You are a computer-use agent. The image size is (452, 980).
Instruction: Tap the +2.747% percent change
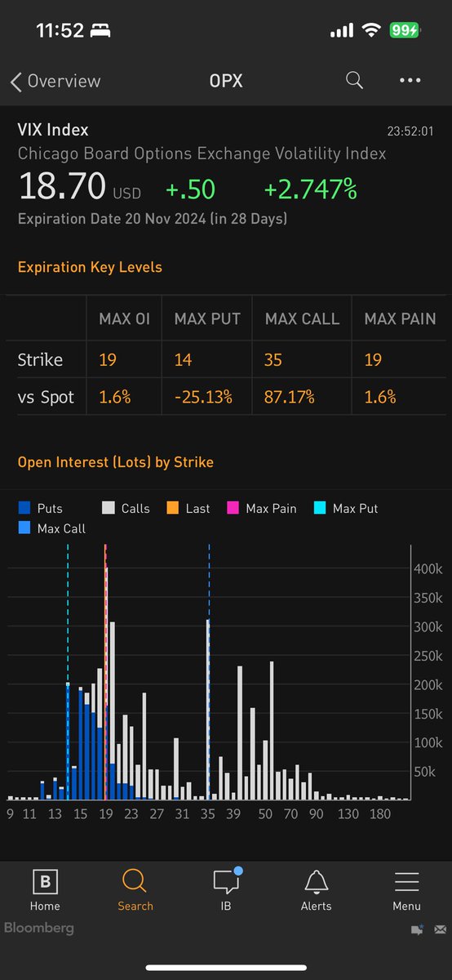pyautogui.click(x=311, y=189)
